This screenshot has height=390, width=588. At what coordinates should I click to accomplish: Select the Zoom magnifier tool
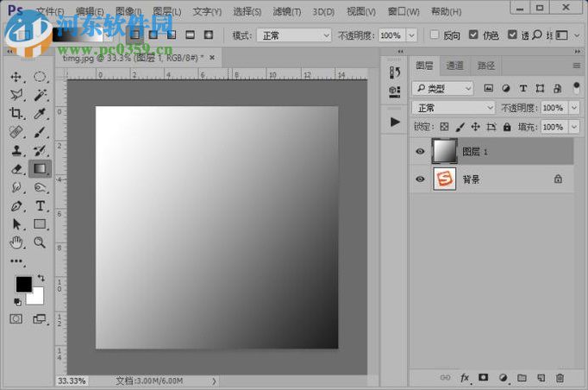pos(40,243)
